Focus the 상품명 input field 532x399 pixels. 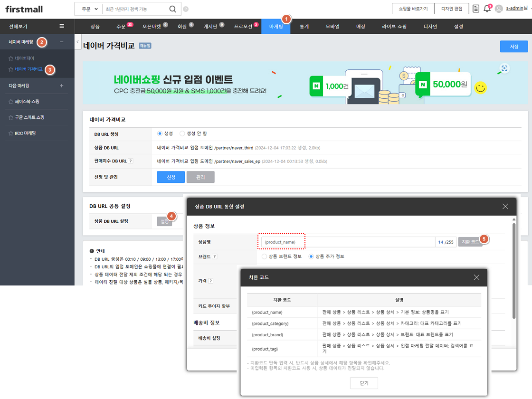[x=349, y=242]
